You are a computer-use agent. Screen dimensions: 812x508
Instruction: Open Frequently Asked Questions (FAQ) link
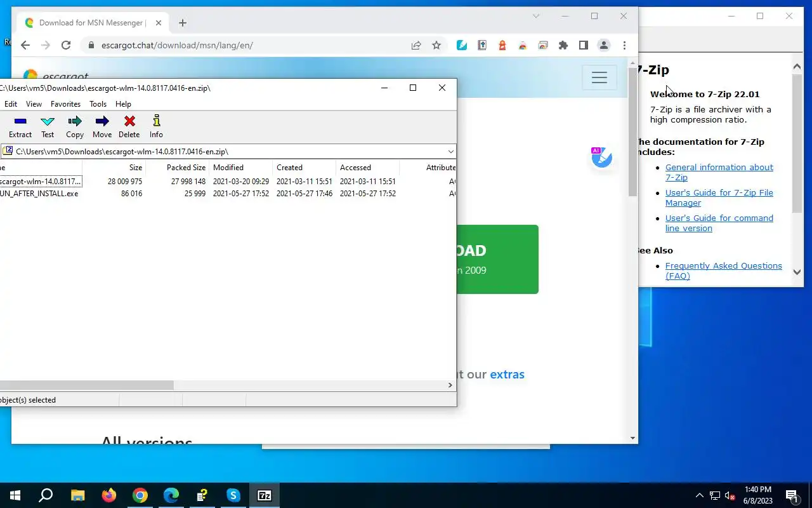[723, 271]
